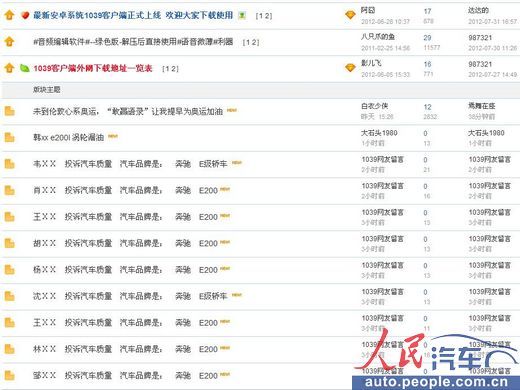520x390 pixels.
Task: Click the folder icon of the 韦XX complaint thread
Action: tap(9, 164)
